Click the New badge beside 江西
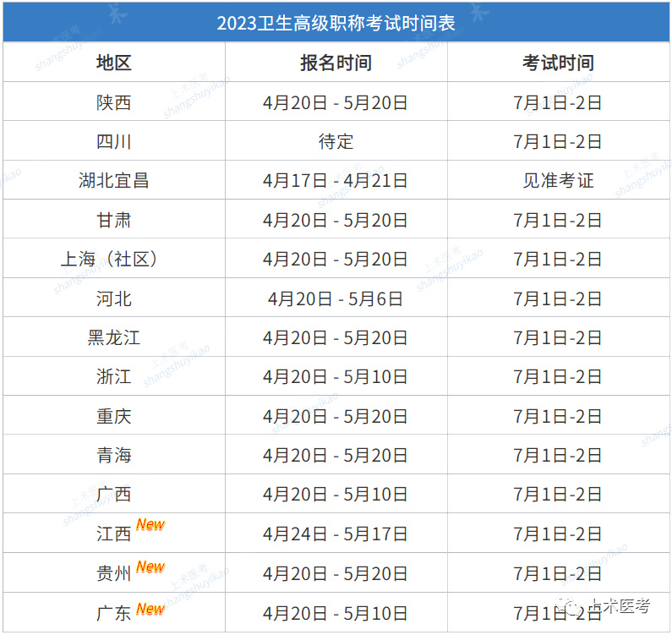This screenshot has width=672, height=635. tap(150, 524)
